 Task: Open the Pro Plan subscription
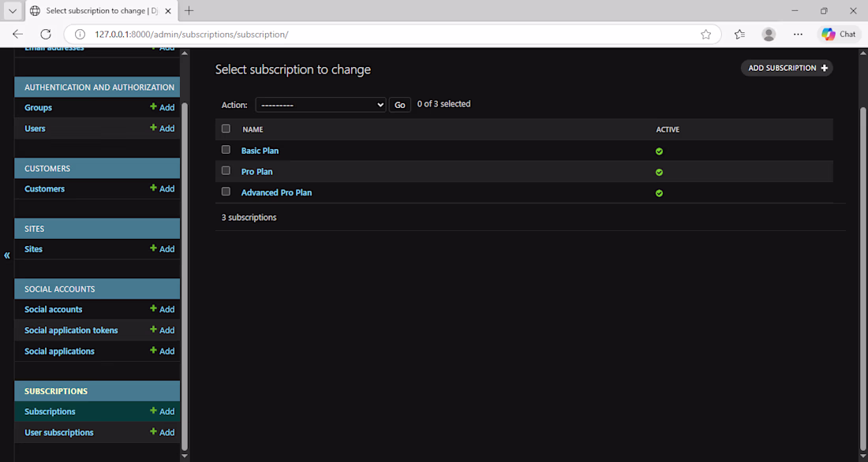click(257, 172)
